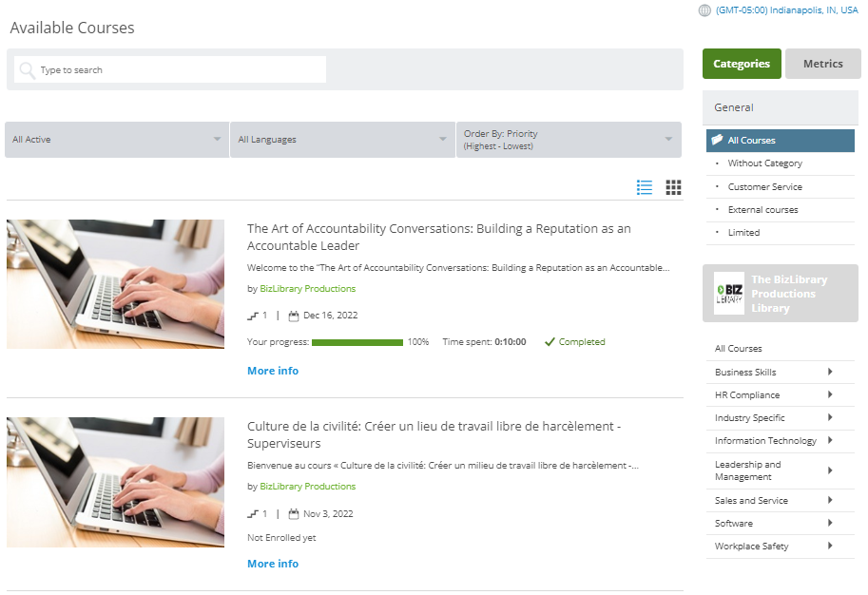
Task: Switch to the Metrics tab
Action: click(822, 64)
